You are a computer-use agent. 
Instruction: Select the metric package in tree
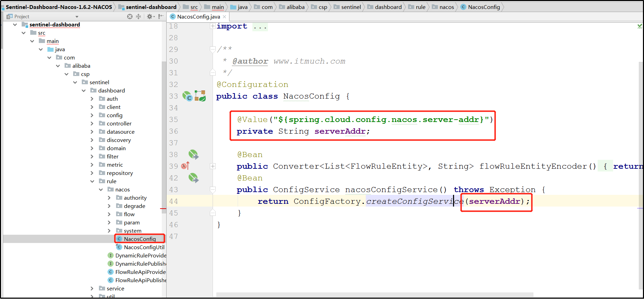115,165
